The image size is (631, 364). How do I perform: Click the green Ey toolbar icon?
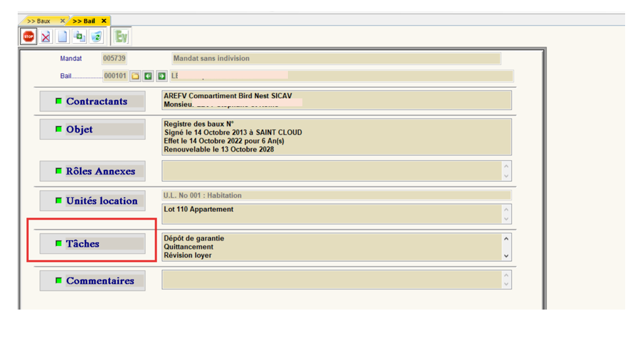121,37
